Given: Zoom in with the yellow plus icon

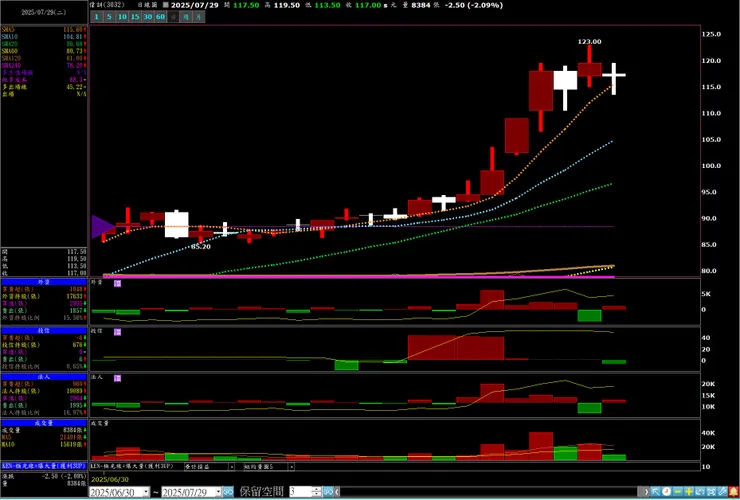Looking at the screenshot, I should tap(689, 492).
